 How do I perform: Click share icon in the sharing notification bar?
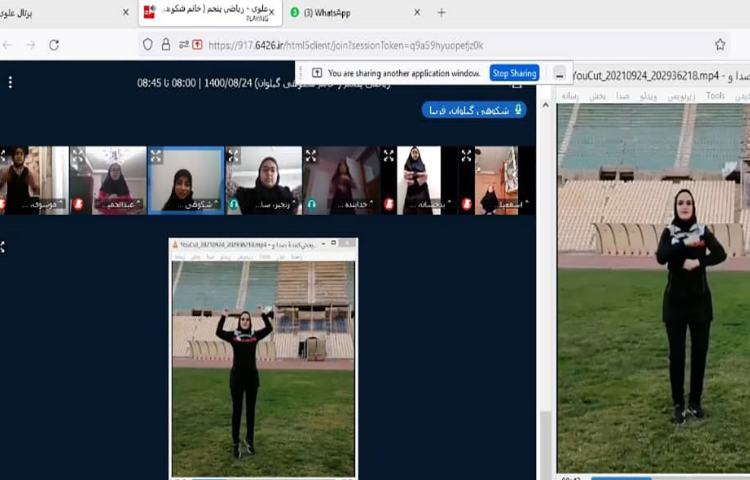point(317,73)
